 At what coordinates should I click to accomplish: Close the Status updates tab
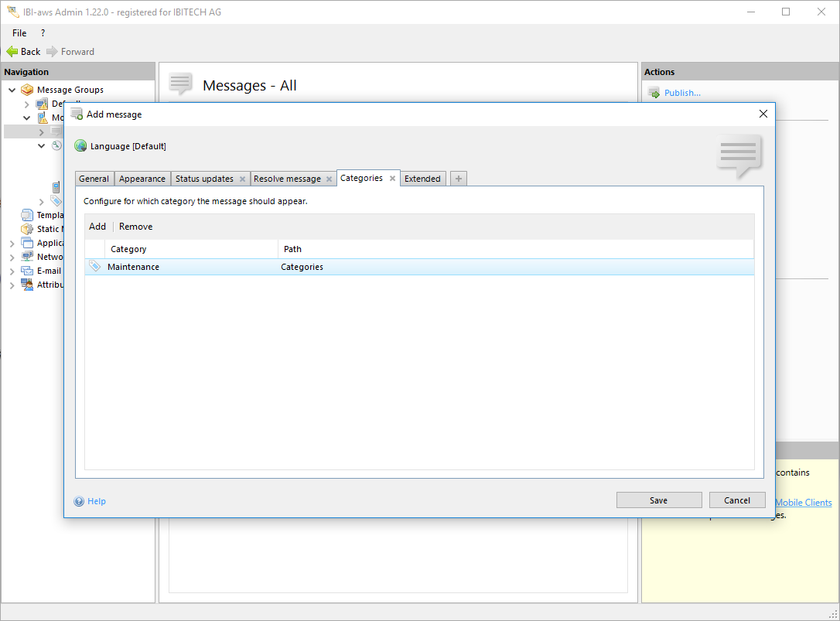(242, 179)
